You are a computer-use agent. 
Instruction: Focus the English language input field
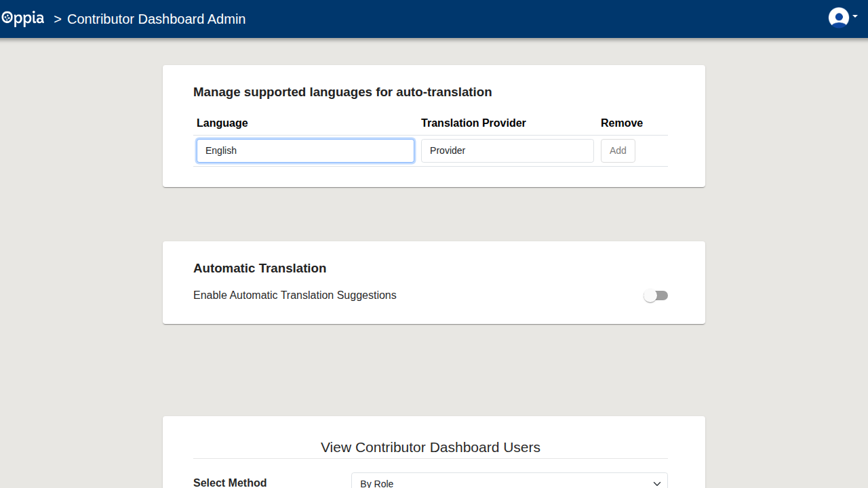click(x=305, y=150)
